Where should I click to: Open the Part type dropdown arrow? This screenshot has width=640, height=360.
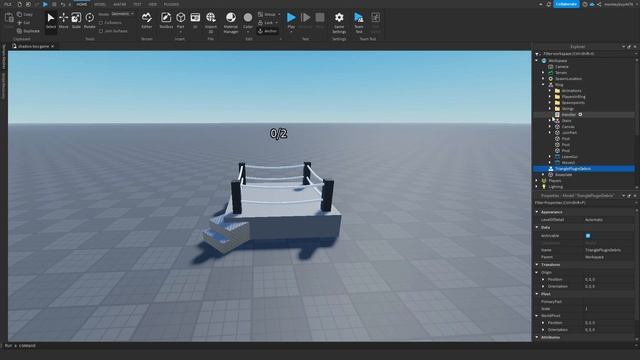click(180, 32)
